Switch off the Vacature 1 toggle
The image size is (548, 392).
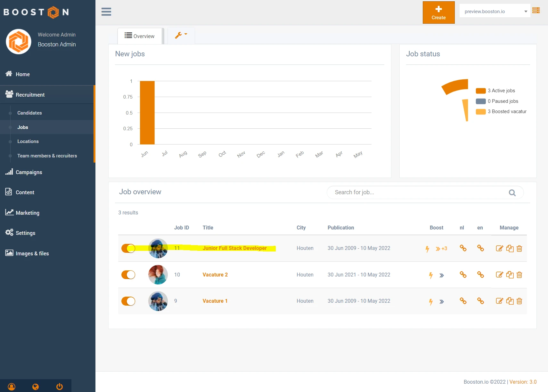click(128, 301)
